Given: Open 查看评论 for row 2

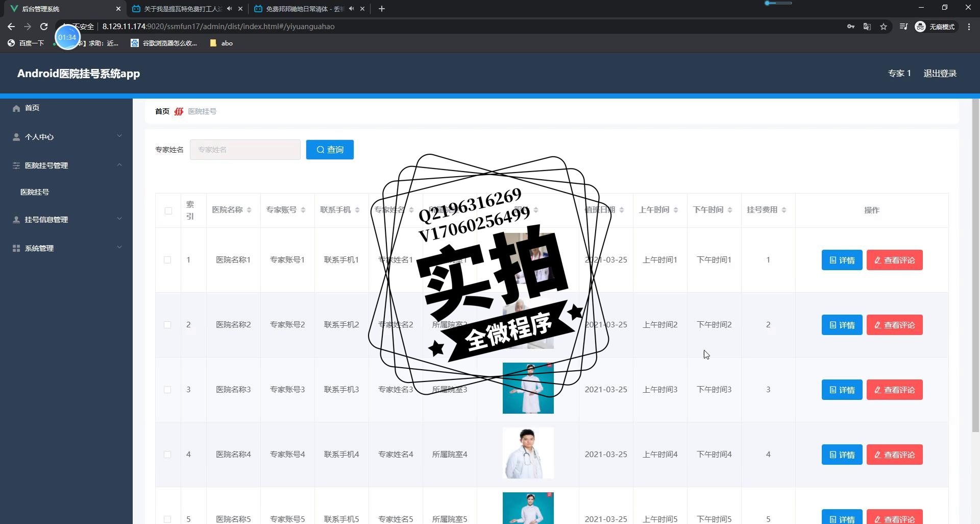Looking at the screenshot, I should coord(895,325).
